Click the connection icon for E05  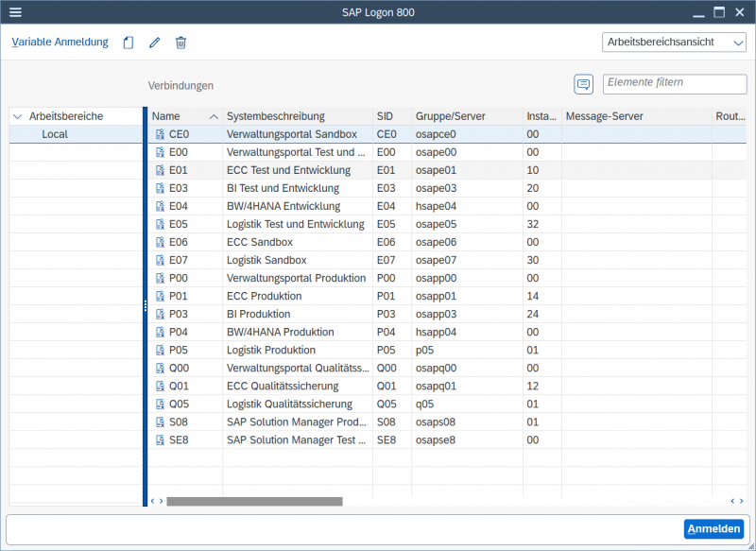tap(160, 224)
